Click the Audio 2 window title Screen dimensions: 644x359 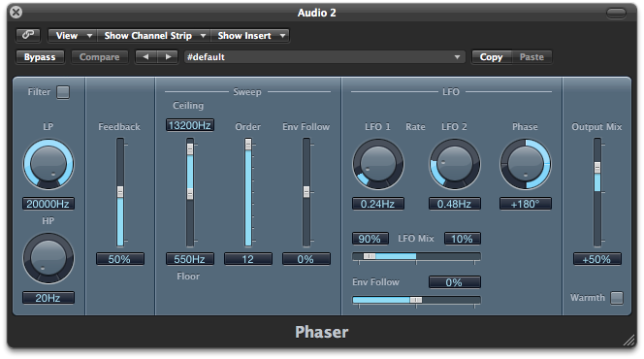(x=316, y=13)
